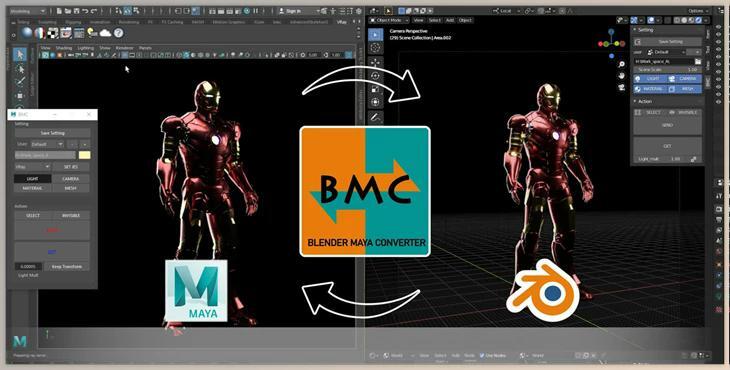Pick the Lasso select tool in Maya's toolbox
Image resolution: width=730 pixels, height=370 pixels.
[x=20, y=69]
